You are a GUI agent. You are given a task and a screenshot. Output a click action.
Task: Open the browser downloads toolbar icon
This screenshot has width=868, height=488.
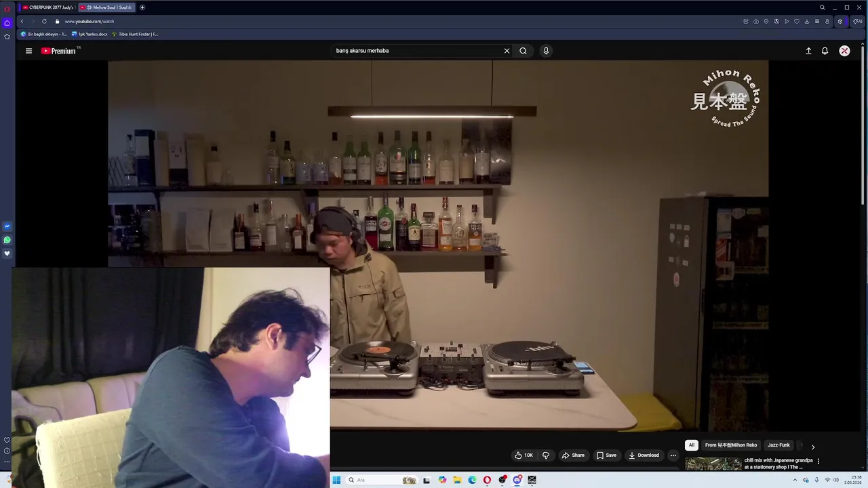807,22
